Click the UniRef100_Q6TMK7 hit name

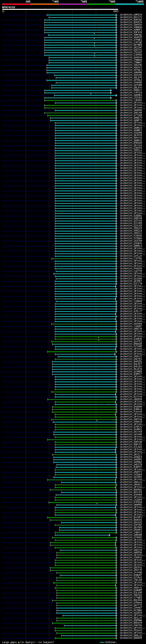[x=131, y=281]
